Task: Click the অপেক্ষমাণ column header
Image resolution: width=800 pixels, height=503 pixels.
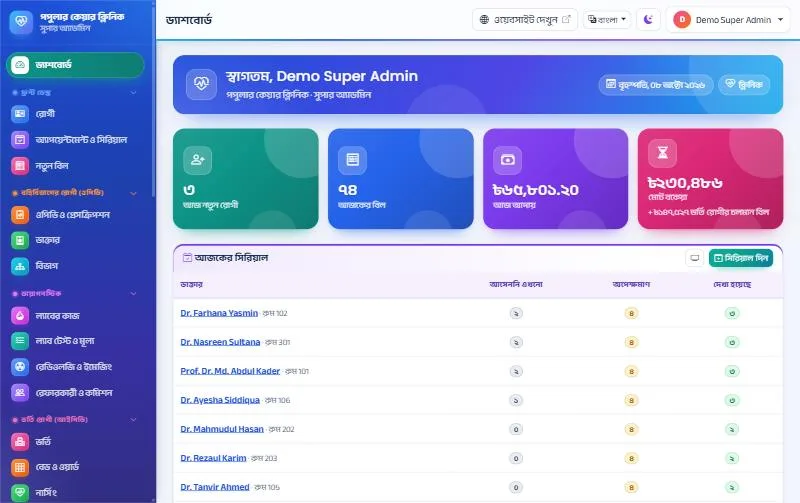Action: click(631, 284)
